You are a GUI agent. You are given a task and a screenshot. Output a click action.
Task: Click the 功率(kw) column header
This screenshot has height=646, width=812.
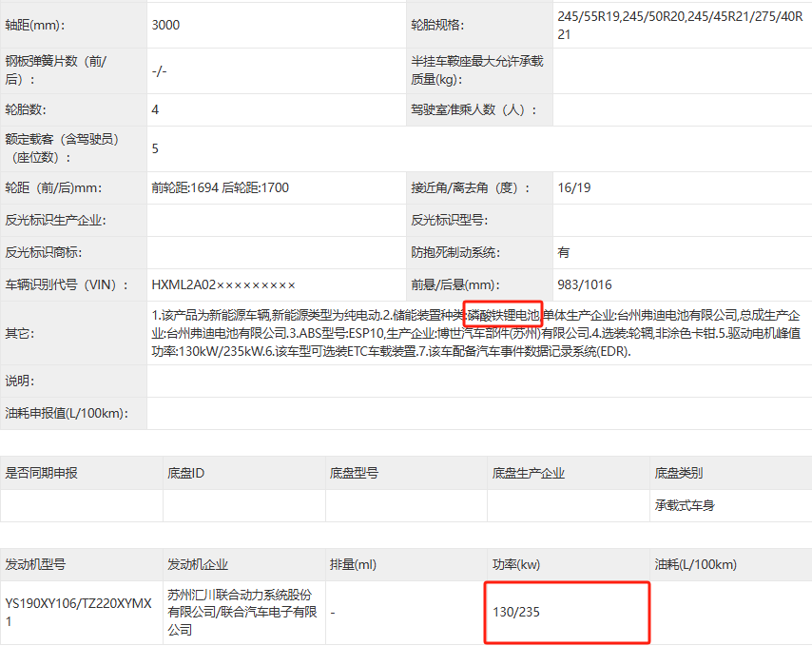coord(516,564)
